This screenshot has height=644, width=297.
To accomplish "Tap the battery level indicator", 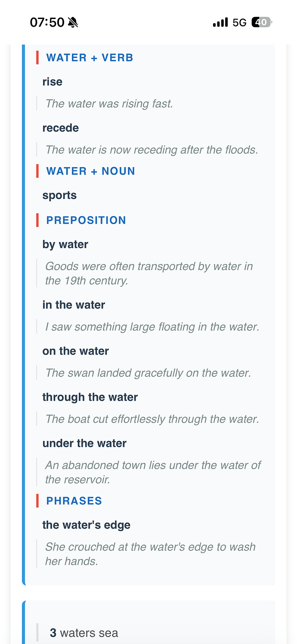I will [261, 22].
